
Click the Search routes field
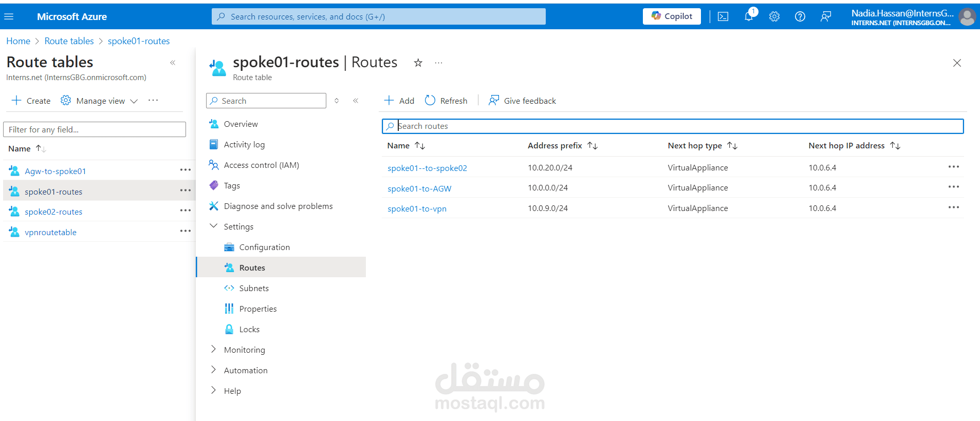coord(673,126)
